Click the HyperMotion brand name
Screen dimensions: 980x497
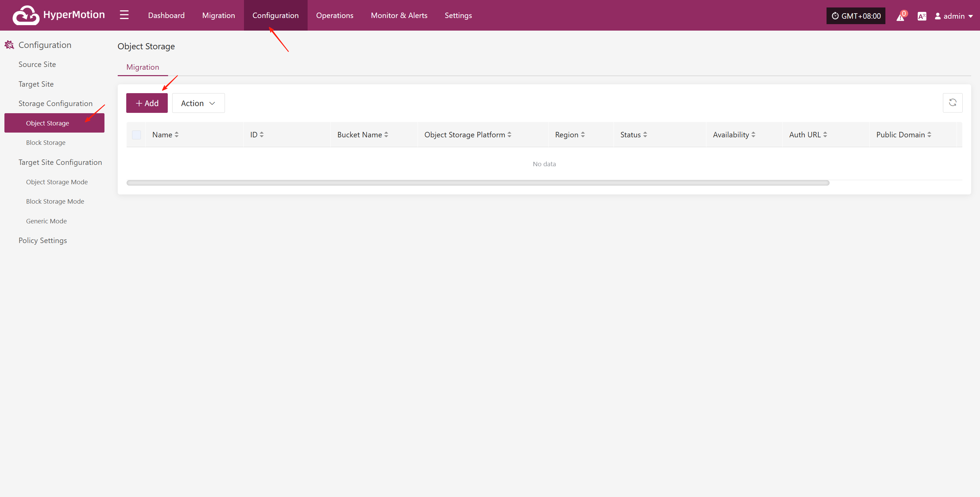[x=74, y=14]
